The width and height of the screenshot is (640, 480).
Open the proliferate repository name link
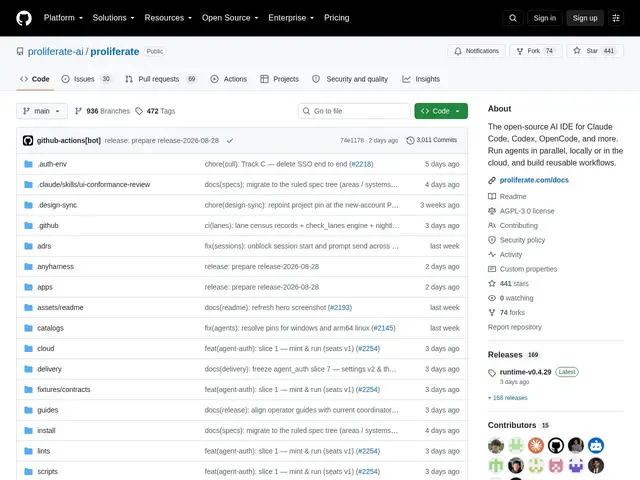click(115, 51)
